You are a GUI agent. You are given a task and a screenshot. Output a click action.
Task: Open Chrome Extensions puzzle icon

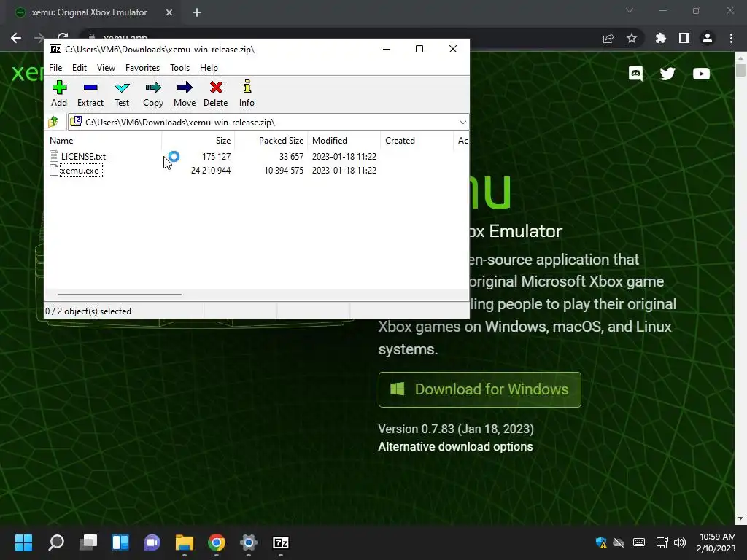tap(660, 38)
